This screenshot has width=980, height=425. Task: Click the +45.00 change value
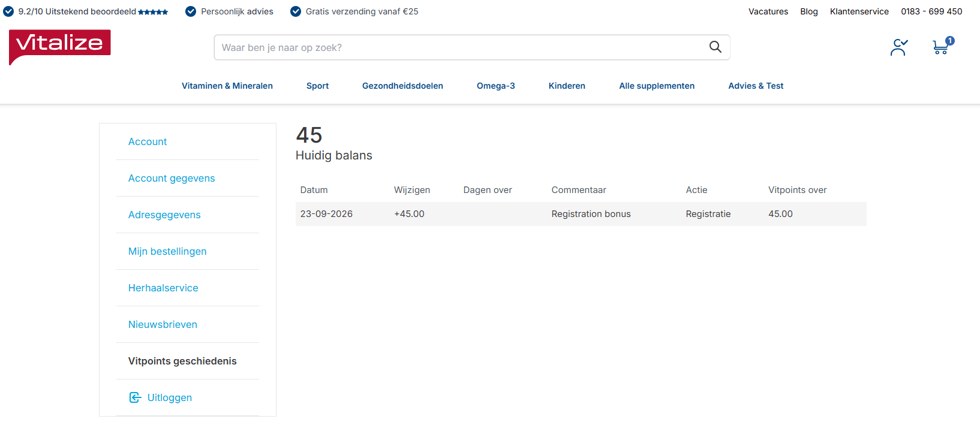coord(409,214)
